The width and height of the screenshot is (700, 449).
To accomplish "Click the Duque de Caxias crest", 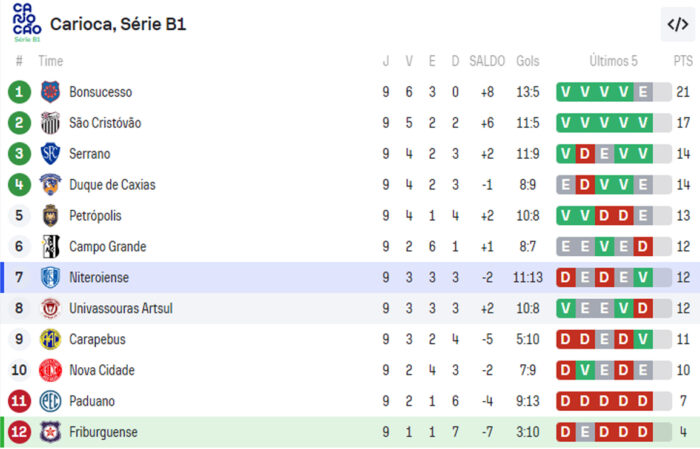I will point(50,185).
